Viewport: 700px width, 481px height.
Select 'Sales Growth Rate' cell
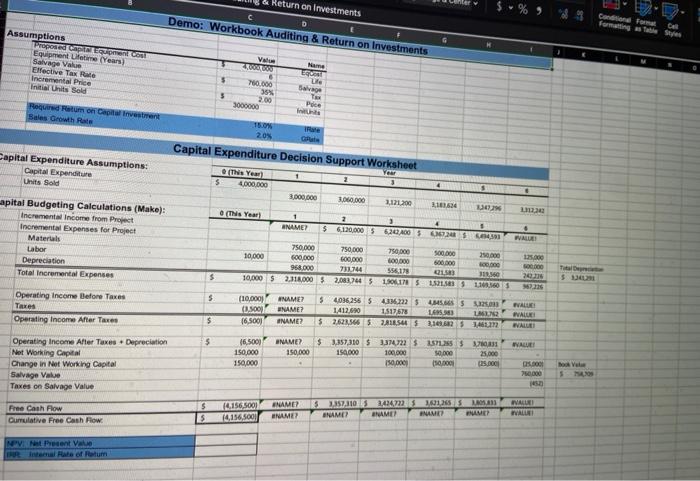click(60, 119)
